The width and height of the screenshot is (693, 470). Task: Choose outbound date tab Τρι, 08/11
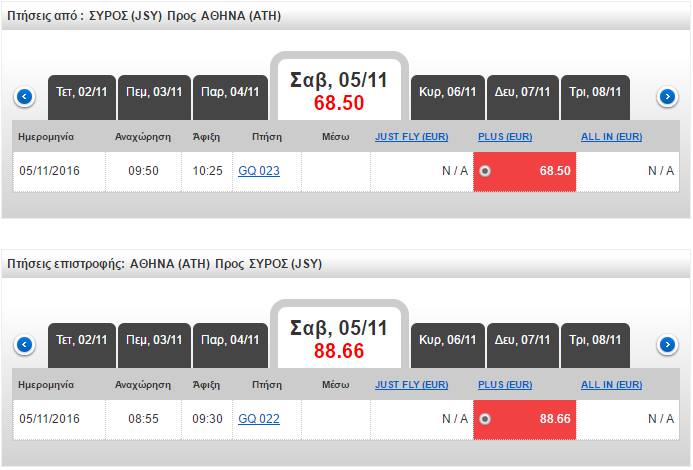pos(596,92)
